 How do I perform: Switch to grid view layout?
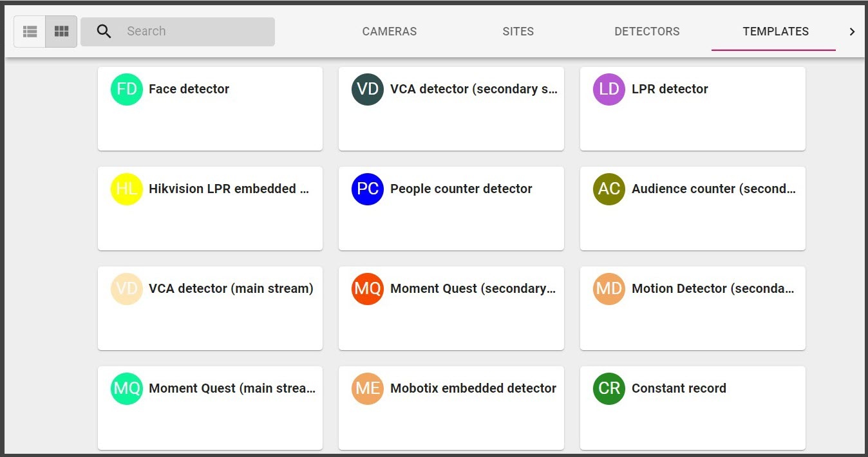pos(61,32)
